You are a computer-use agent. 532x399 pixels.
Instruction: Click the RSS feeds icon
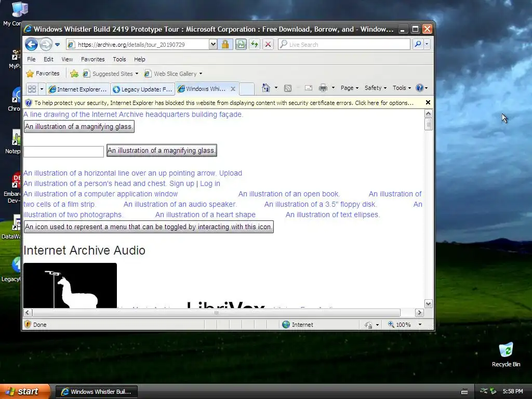tap(287, 88)
